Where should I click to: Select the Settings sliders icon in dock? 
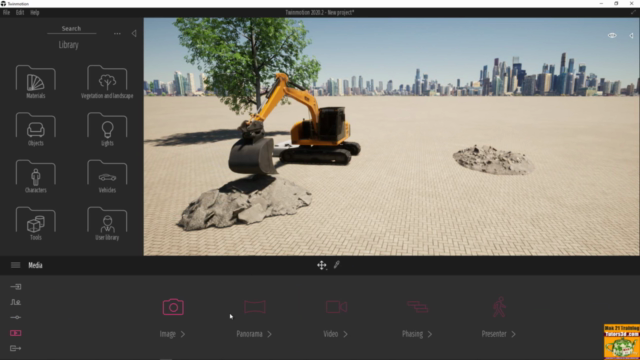16,317
